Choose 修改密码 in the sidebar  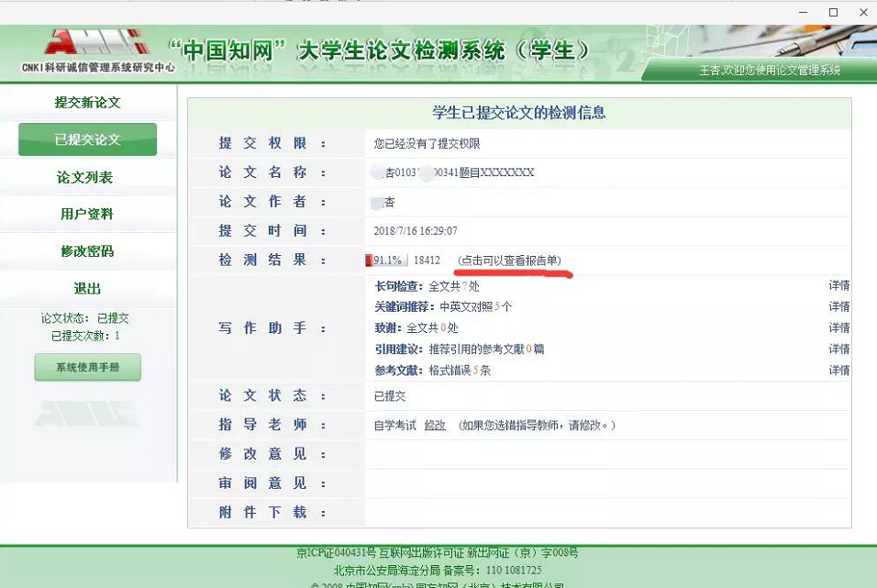(x=87, y=251)
